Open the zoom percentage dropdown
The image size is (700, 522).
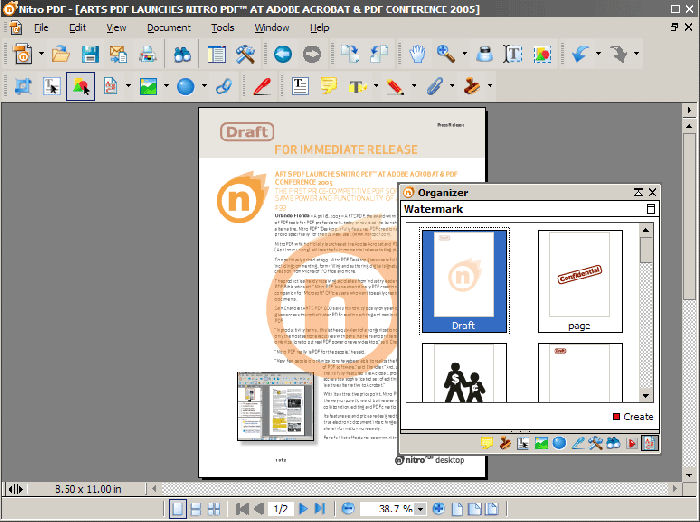coord(420,509)
